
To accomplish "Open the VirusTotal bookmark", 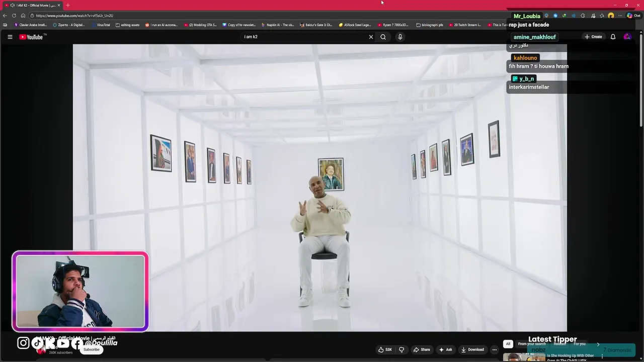I will pos(101,25).
